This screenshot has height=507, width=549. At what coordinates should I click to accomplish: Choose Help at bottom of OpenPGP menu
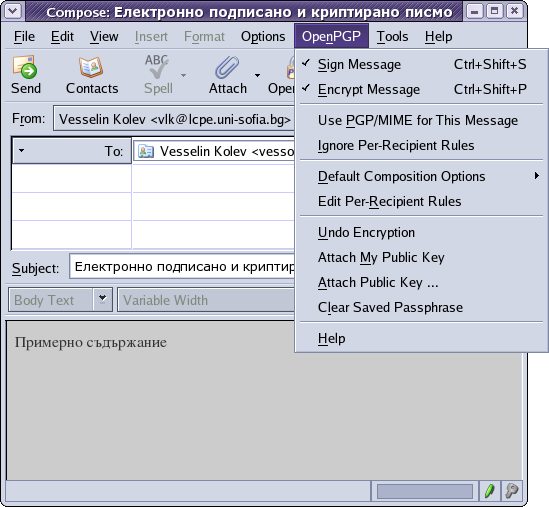(422, 339)
